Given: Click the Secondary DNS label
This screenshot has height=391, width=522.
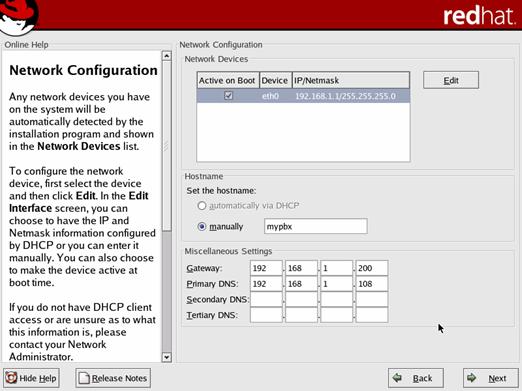Looking at the screenshot, I should point(217,300).
